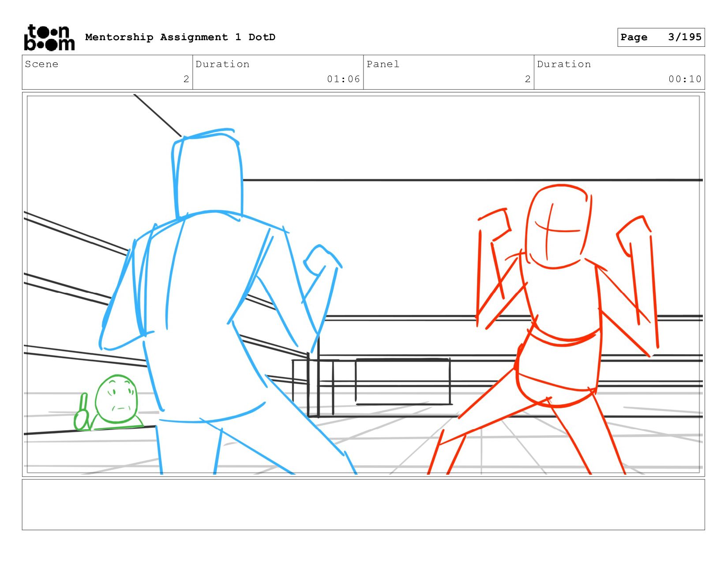728x563 pixels.
Task: Click the black rectangle behind the ropes
Action: pos(402,381)
